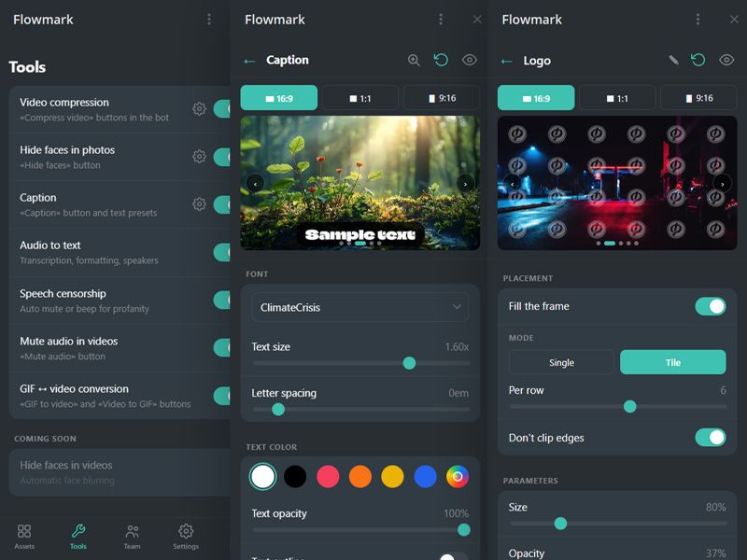This screenshot has height=560, width=747.
Task: Toggle Video compression switch
Action: [x=221, y=108]
